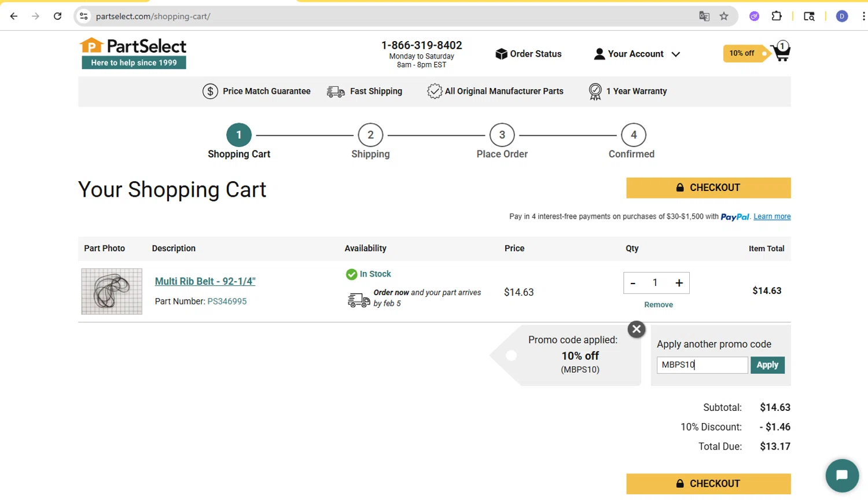Viewport: 868px width, 500px height.
Task: Click the top CHECKOUT button
Action: (708, 187)
